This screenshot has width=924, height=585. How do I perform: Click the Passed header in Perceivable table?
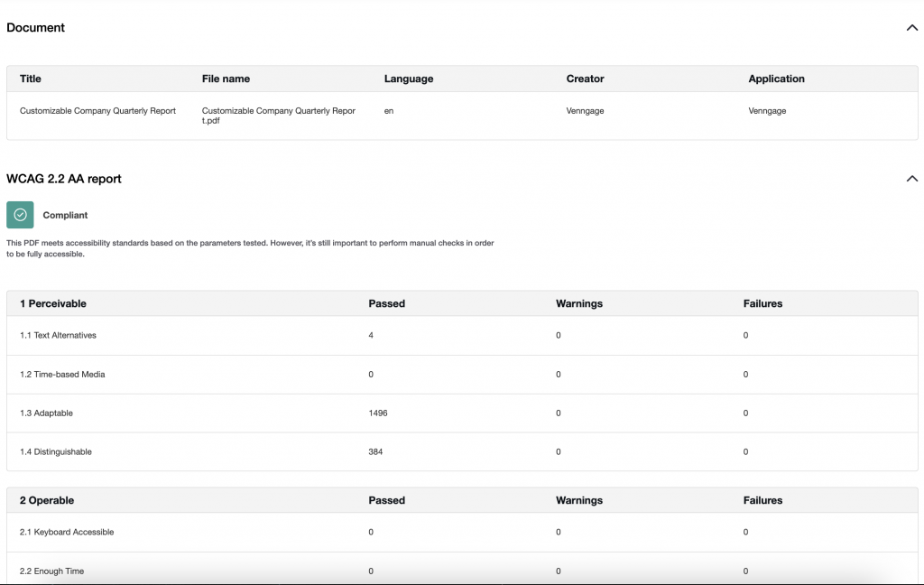[386, 303]
